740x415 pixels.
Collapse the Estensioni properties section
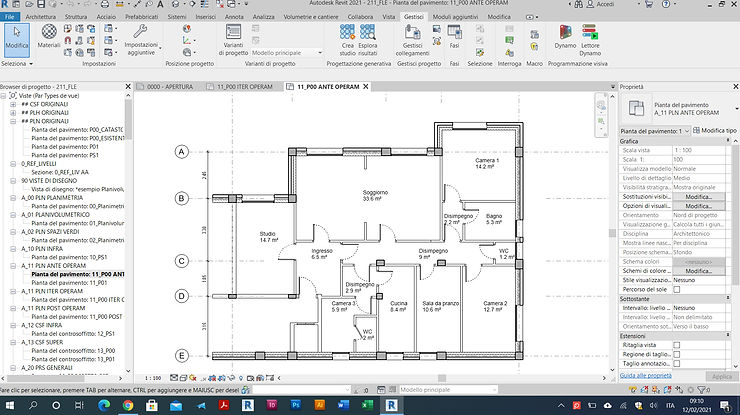(x=728, y=335)
